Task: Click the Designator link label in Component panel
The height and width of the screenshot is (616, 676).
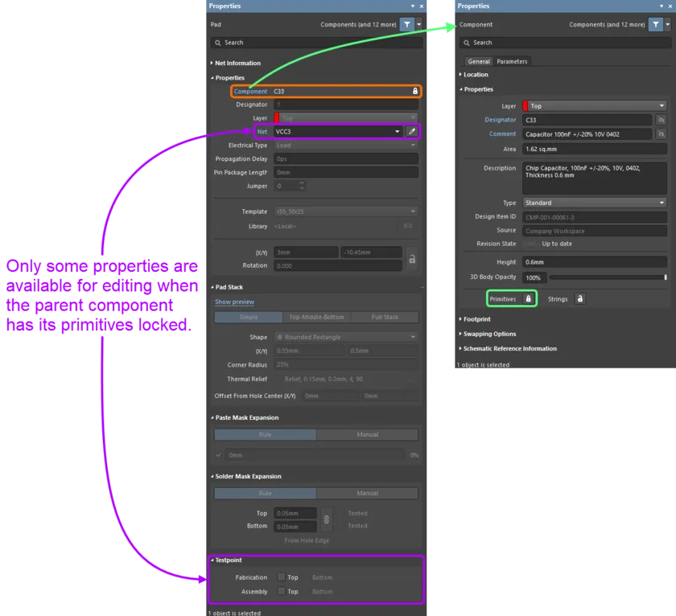Action: [500, 120]
